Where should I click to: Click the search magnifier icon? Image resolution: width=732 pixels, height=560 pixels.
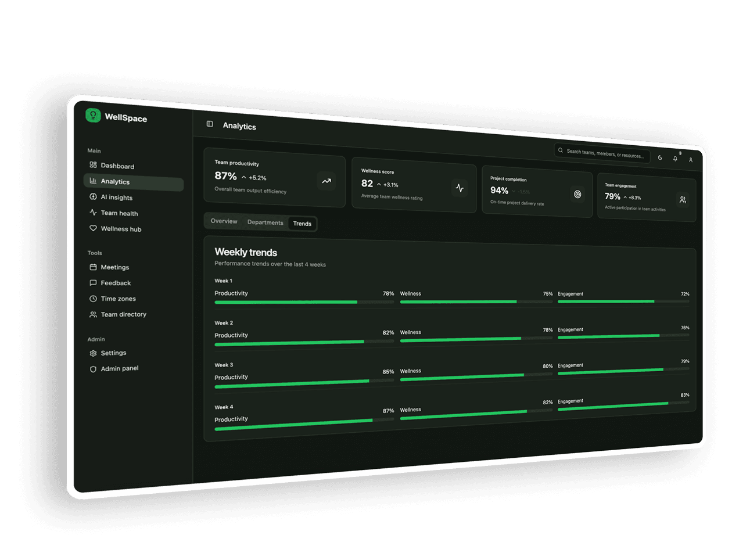(561, 150)
